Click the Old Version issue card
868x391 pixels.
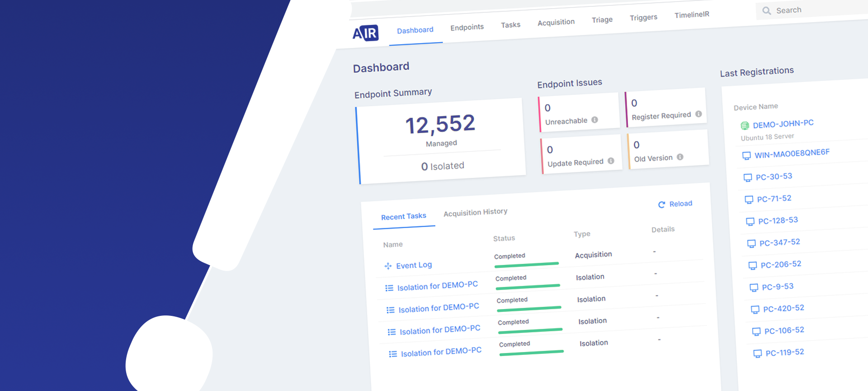click(x=668, y=149)
